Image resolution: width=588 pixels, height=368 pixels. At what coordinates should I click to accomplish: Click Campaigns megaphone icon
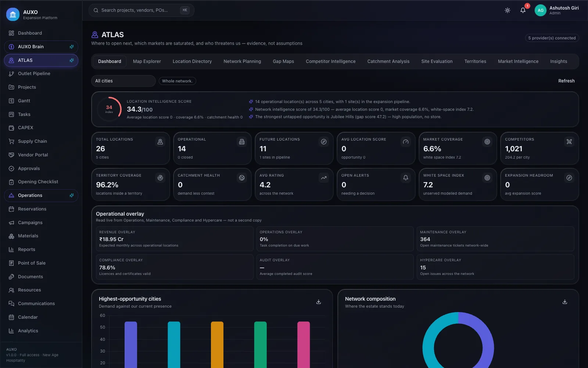[11, 223]
